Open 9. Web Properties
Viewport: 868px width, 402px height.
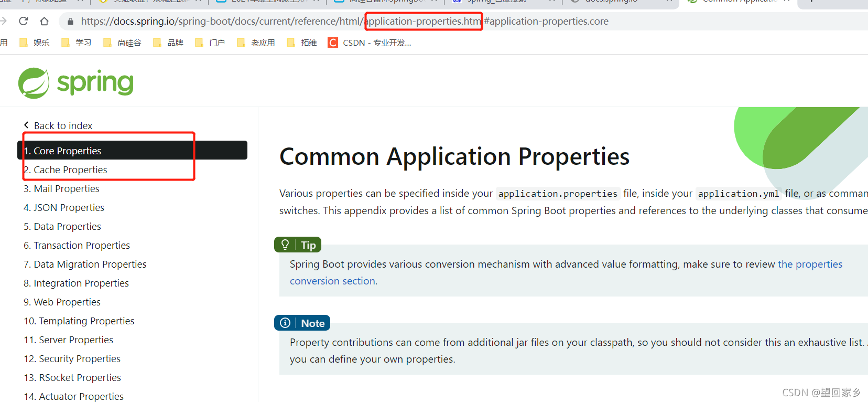click(62, 302)
